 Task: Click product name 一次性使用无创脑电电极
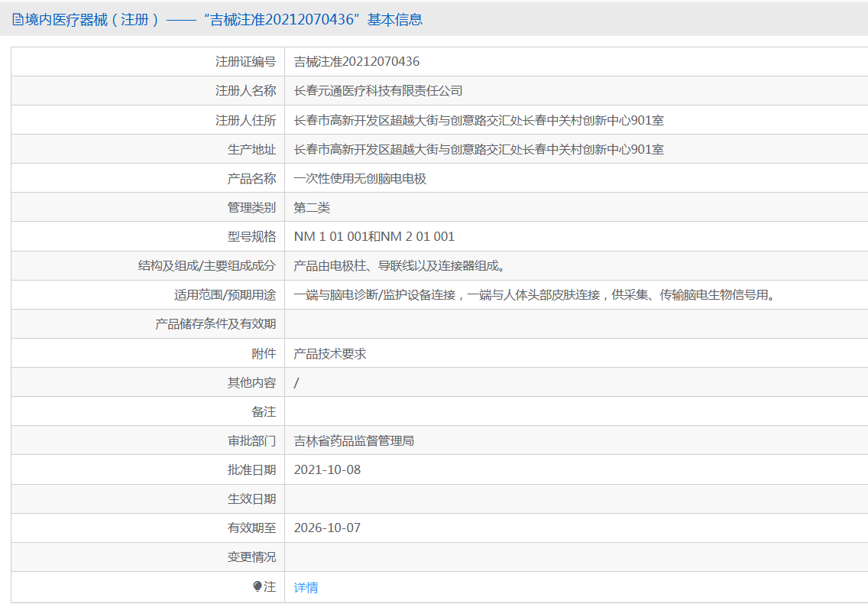[x=360, y=178]
